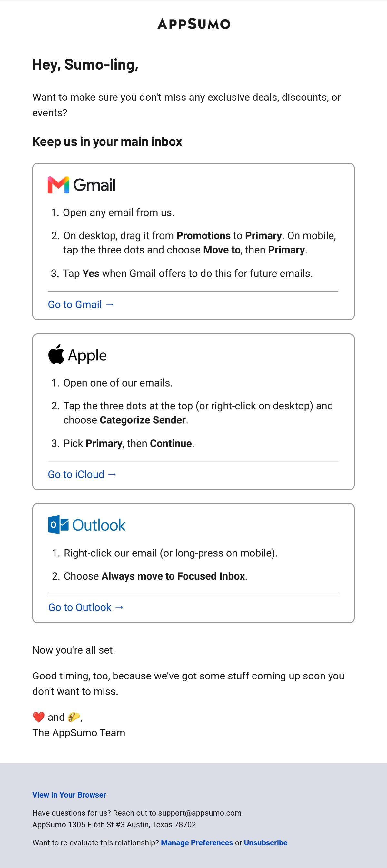
Task: Open the Go to Outlook link
Action: click(86, 607)
